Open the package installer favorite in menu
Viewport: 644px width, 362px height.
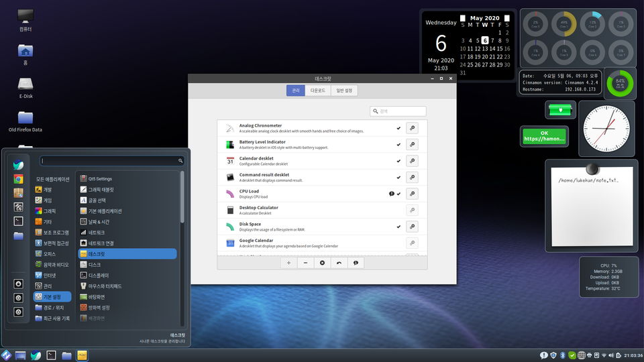(18, 193)
